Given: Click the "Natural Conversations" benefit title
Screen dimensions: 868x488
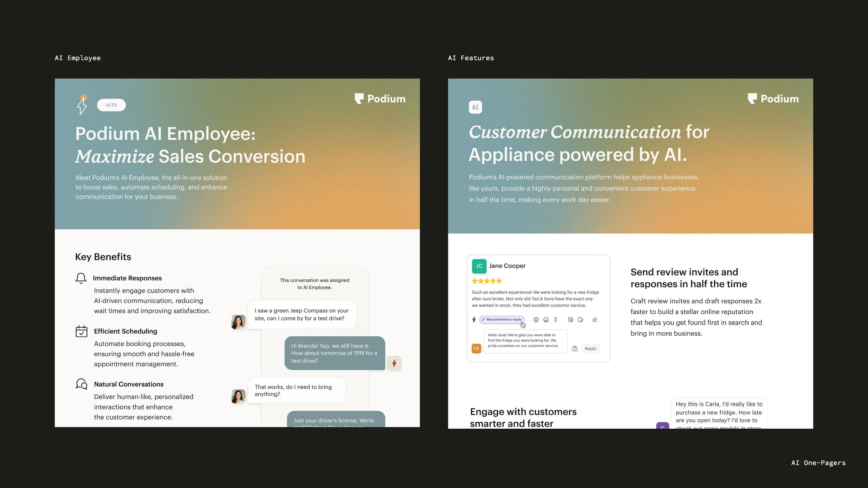Looking at the screenshot, I should tap(129, 384).
